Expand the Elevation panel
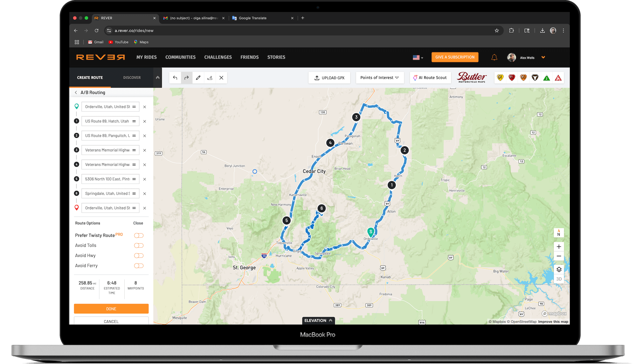 tap(318, 320)
